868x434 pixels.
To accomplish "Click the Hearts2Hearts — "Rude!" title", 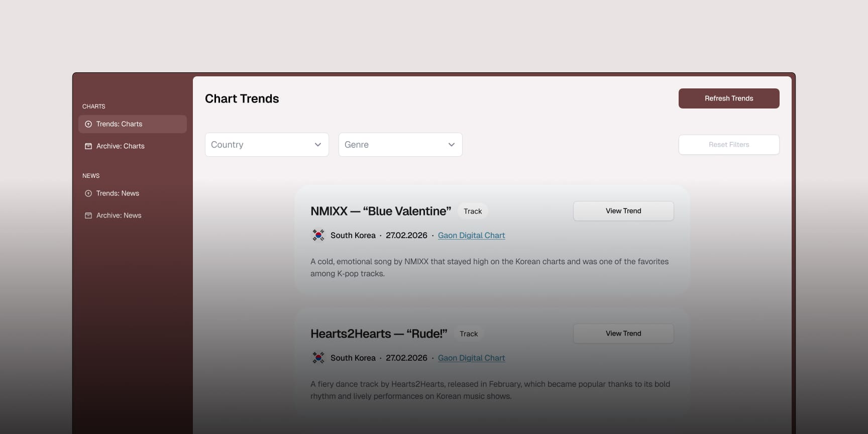I will (x=379, y=334).
